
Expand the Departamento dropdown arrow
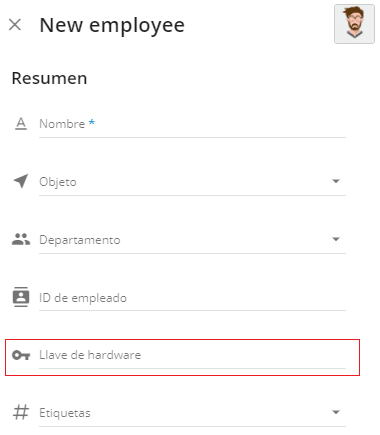click(x=336, y=239)
